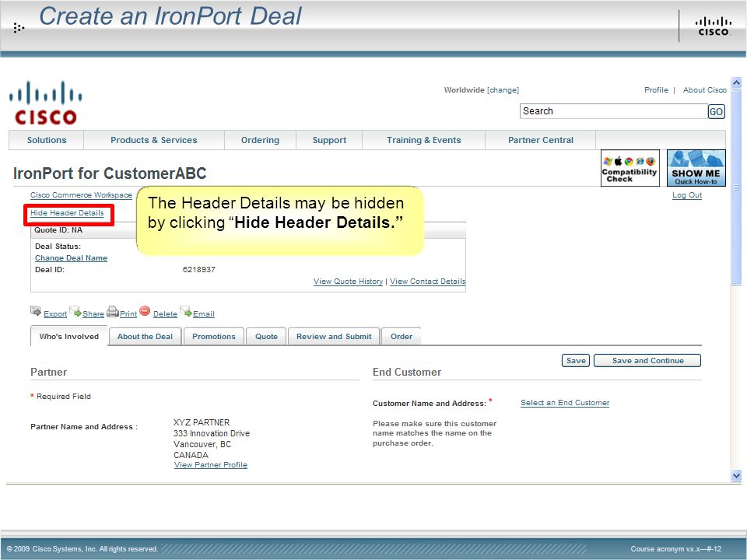The height and width of the screenshot is (560, 747).
Task: Open the Cisco Commerce Workspace link
Action: (81, 194)
